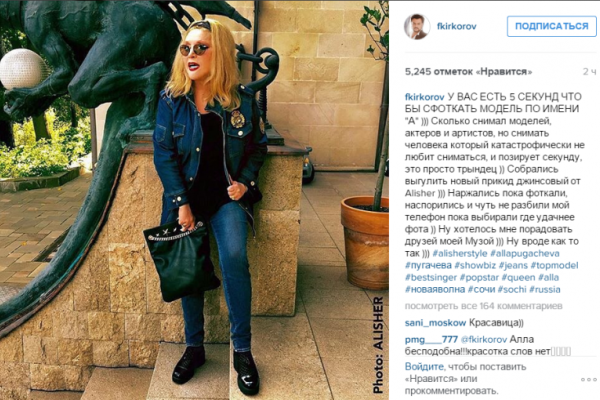Open the three-dot more options menu
Image resolution: width=600 pixels, height=400 pixels.
pyautogui.click(x=588, y=379)
